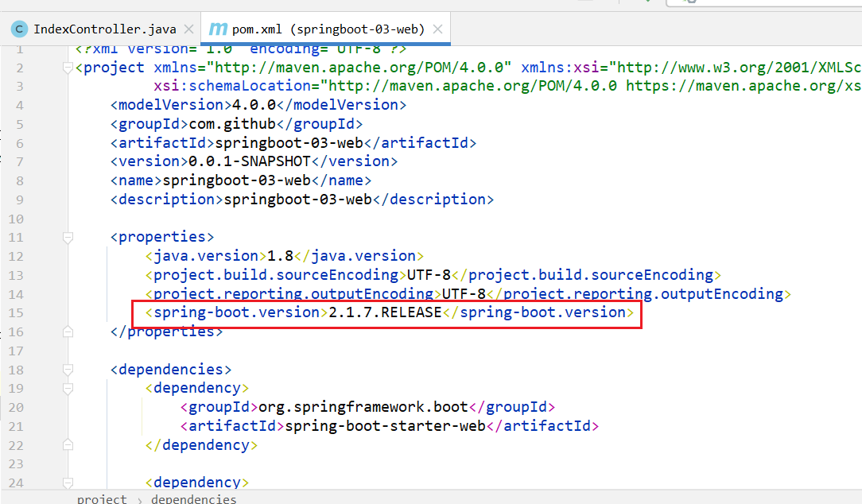Select the pom.xml (springboot-03-web) tab

pyautogui.click(x=327, y=29)
